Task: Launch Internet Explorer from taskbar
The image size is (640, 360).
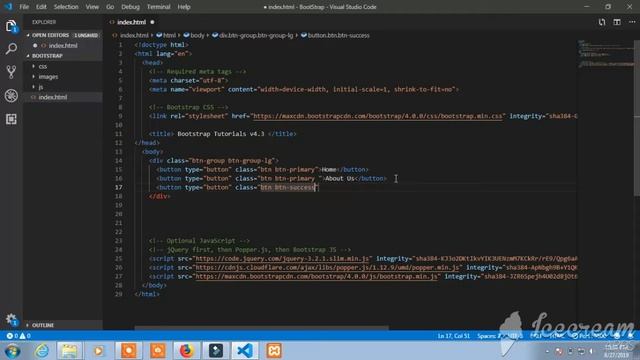Action: [x=41, y=351]
